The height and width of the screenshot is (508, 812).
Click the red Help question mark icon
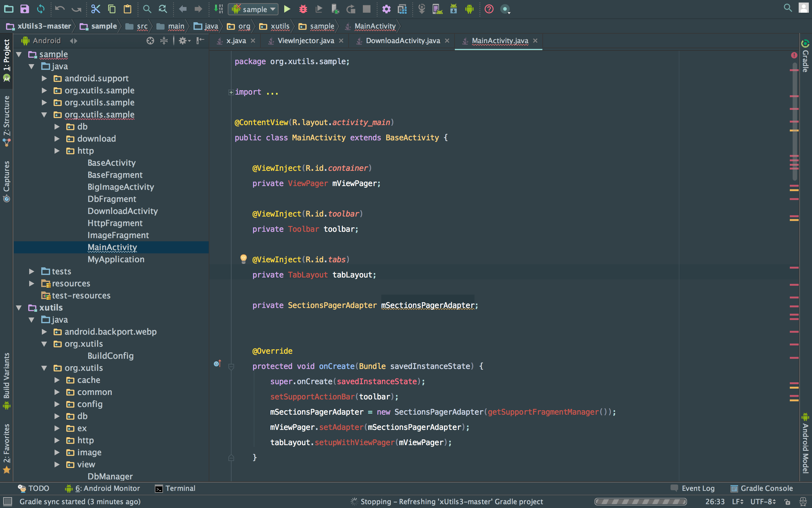[x=489, y=9]
